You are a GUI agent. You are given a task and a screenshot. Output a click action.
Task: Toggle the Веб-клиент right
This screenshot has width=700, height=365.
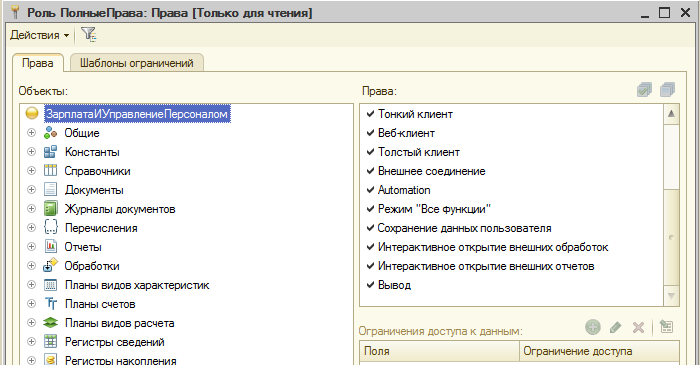pyautogui.click(x=370, y=133)
